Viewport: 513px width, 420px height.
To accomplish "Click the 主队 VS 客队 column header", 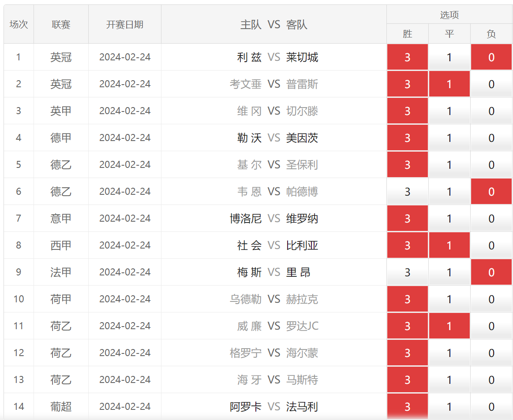I will (x=274, y=24).
